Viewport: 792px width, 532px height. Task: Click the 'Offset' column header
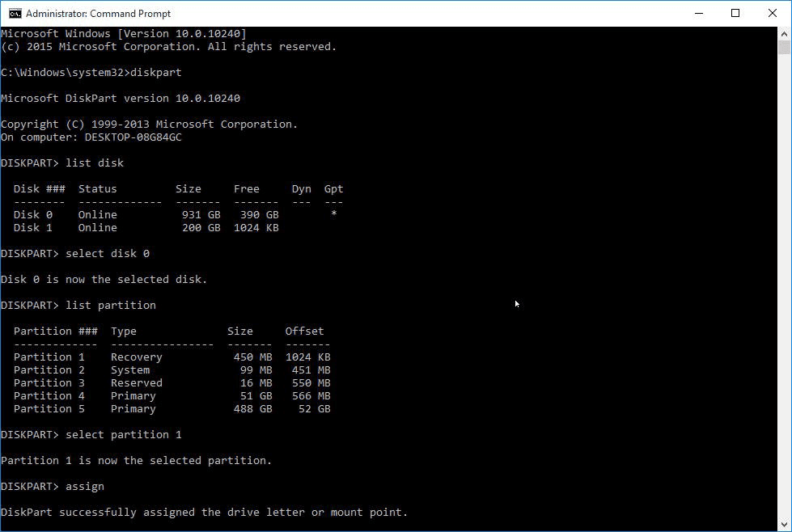click(x=304, y=331)
